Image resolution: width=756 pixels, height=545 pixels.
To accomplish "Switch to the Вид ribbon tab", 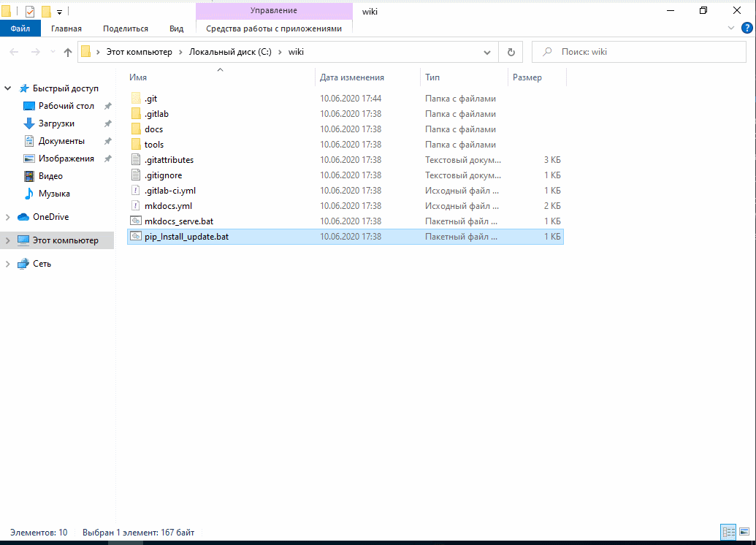I will [176, 28].
